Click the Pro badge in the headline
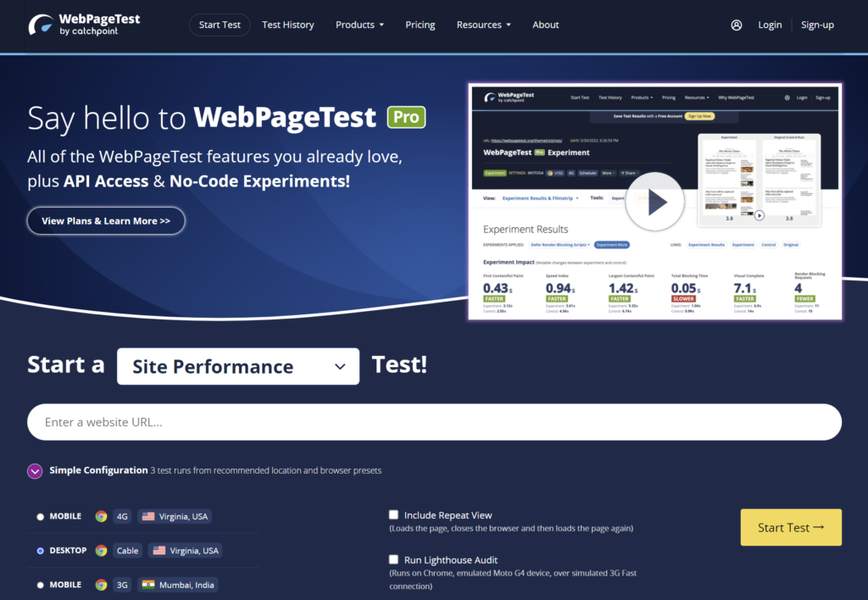 [406, 117]
